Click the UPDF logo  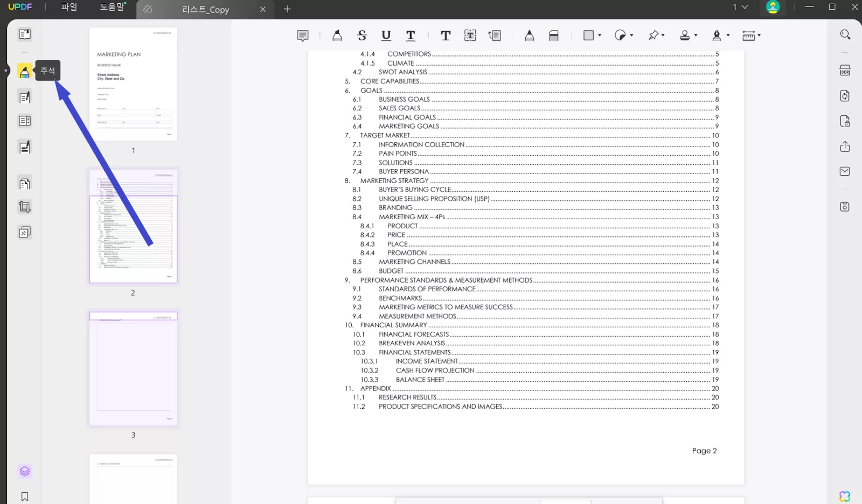tap(20, 7)
